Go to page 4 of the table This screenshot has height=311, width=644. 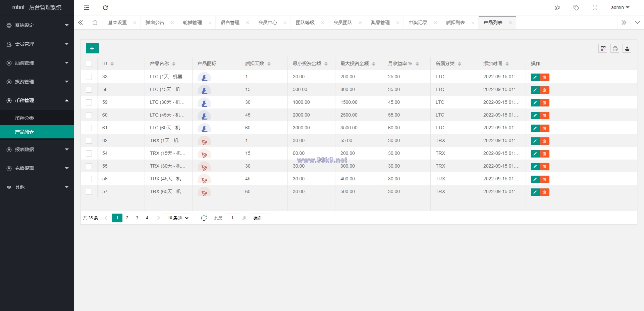[147, 218]
